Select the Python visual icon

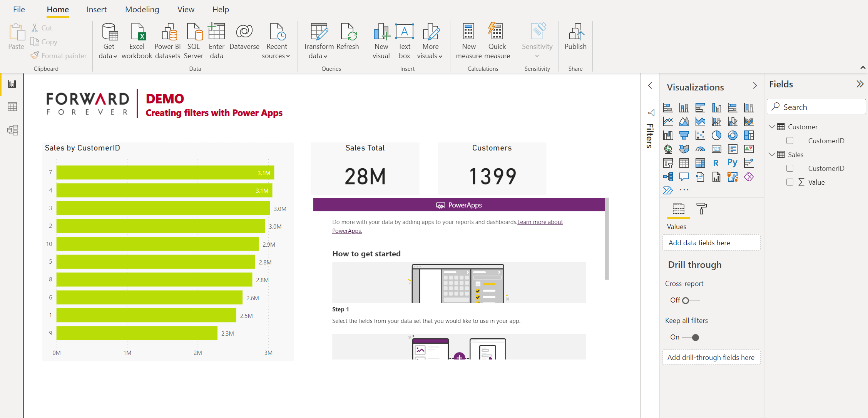pyautogui.click(x=732, y=163)
